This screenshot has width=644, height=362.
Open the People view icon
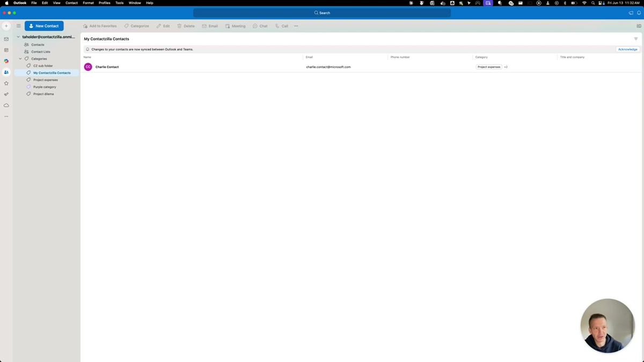pos(6,72)
